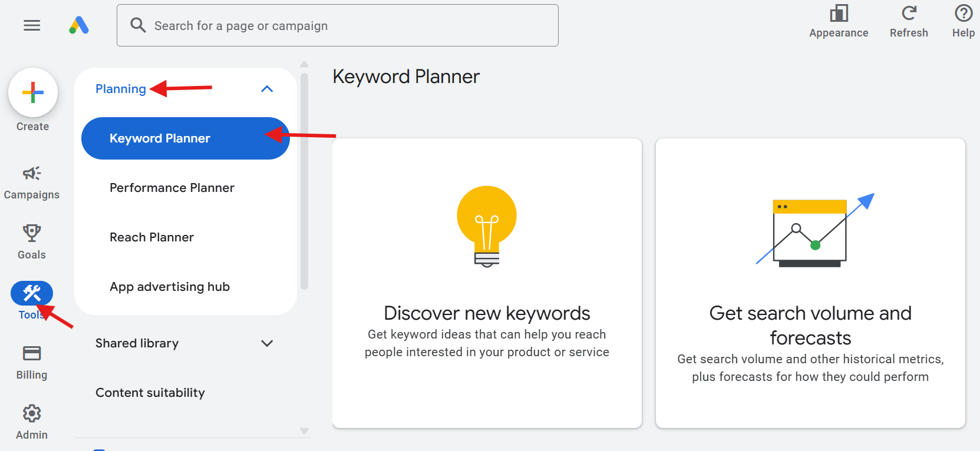This screenshot has height=451, width=980.
Task: Click the Help question mark icon
Action: 962,13
